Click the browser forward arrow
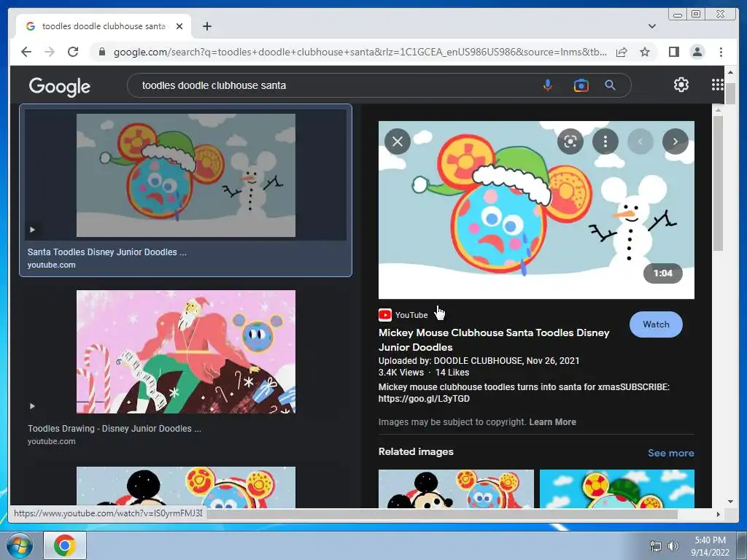The width and height of the screenshot is (747, 560). [x=50, y=52]
